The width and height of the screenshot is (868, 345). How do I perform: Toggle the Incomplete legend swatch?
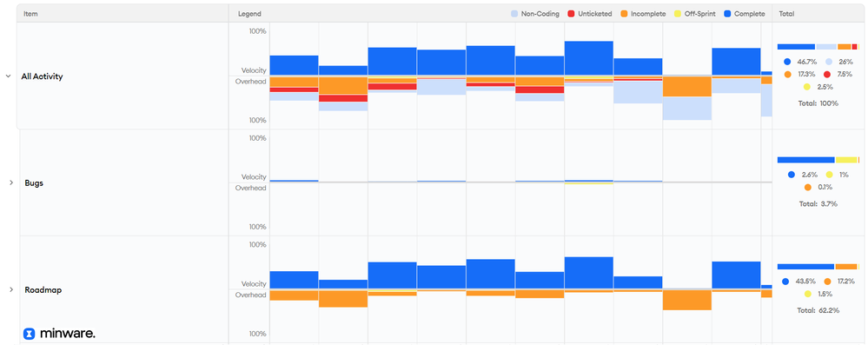click(x=624, y=14)
